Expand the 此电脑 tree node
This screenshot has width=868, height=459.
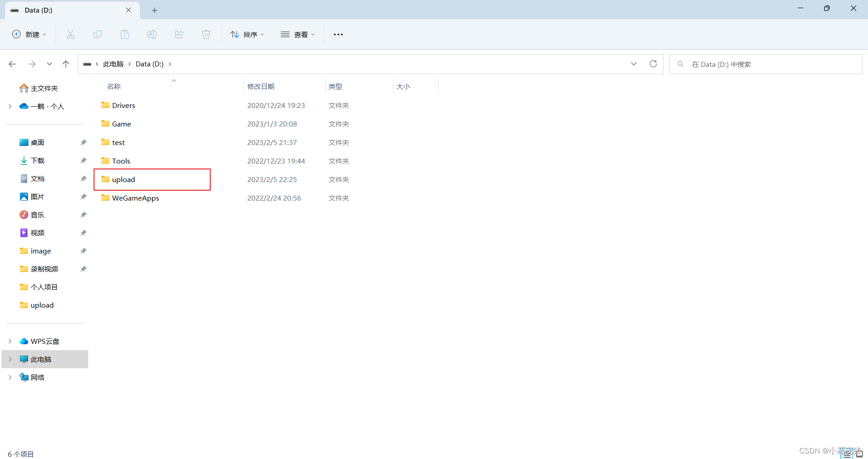10,359
